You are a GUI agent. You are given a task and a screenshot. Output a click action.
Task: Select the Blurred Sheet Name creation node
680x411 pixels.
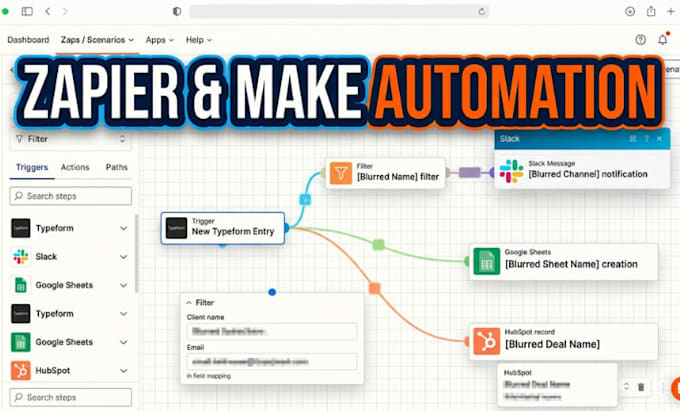coord(563,261)
